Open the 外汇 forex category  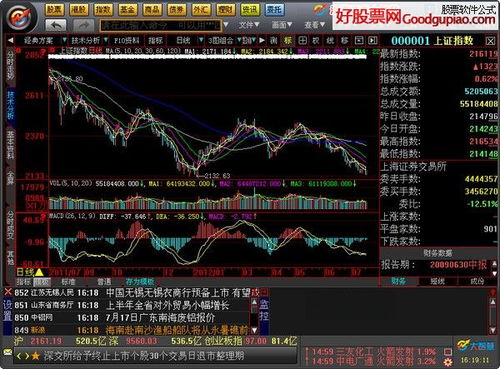click(201, 10)
